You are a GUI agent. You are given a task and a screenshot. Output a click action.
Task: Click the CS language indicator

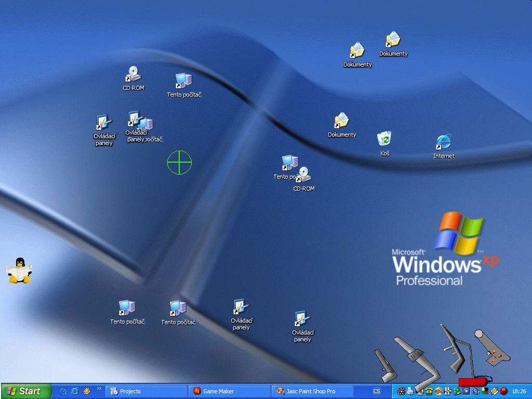coord(377,391)
